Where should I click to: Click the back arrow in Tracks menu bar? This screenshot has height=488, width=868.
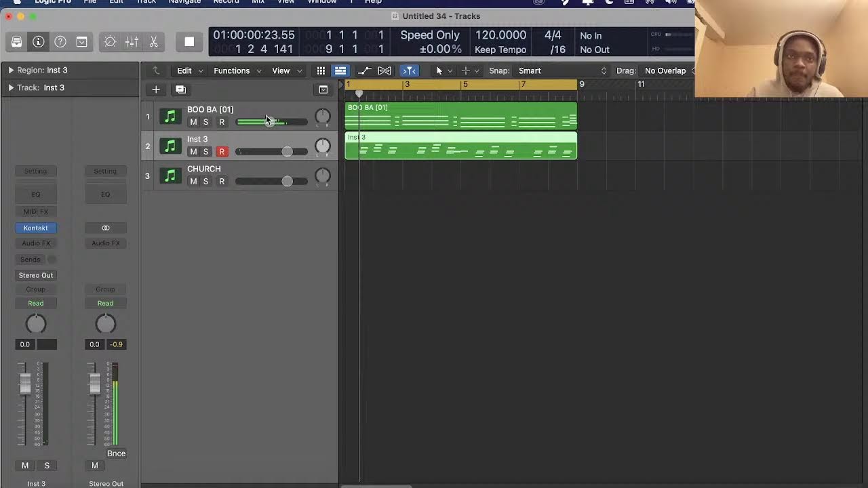point(156,70)
